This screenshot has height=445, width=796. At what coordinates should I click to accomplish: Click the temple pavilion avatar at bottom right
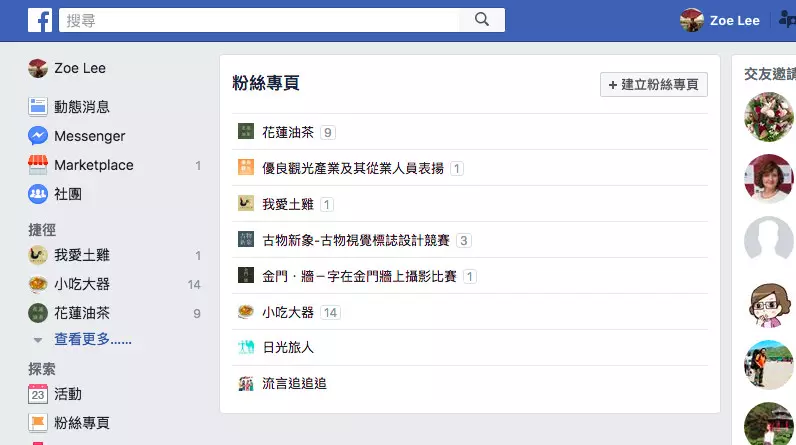click(x=769, y=424)
